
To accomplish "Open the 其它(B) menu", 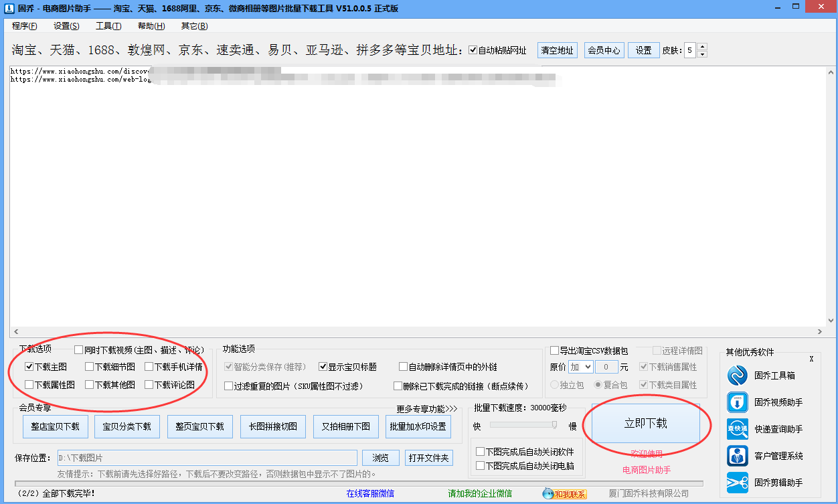I will 194,26.
